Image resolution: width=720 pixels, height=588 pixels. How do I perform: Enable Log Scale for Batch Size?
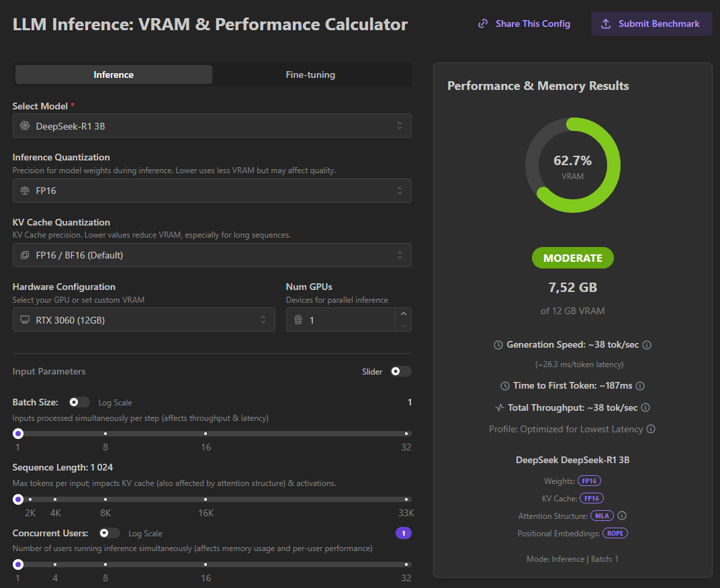(79, 402)
